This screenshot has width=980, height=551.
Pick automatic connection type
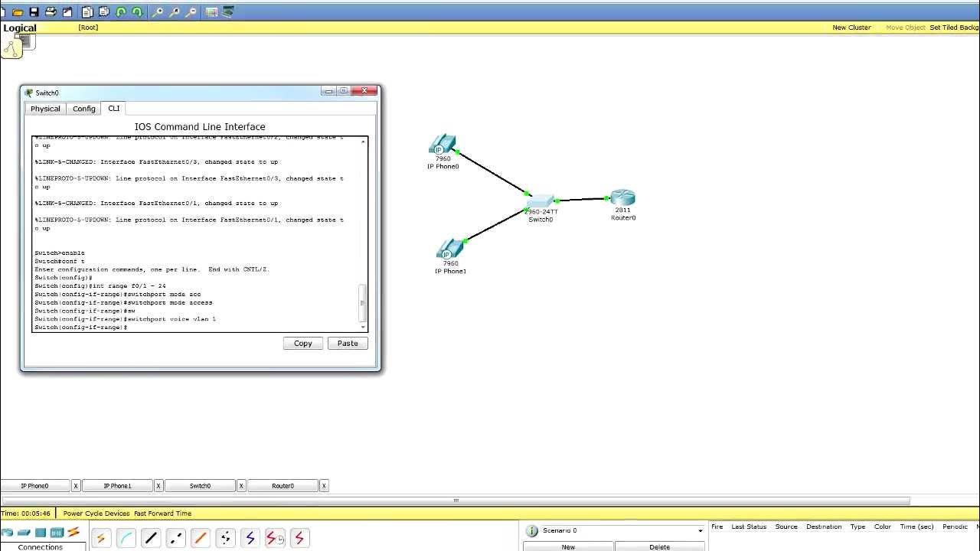click(x=101, y=538)
